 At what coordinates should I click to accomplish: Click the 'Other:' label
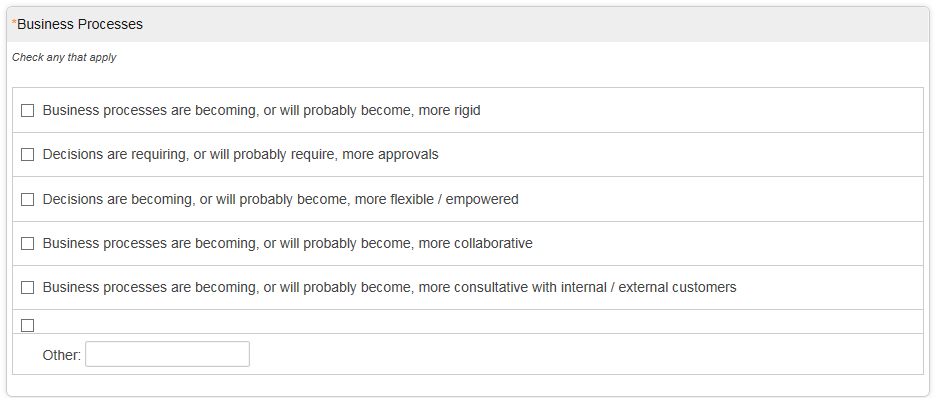click(62, 356)
